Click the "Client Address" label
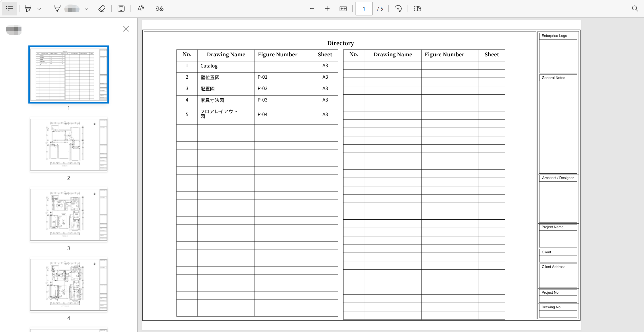This screenshot has width=644, height=332. 553,267
